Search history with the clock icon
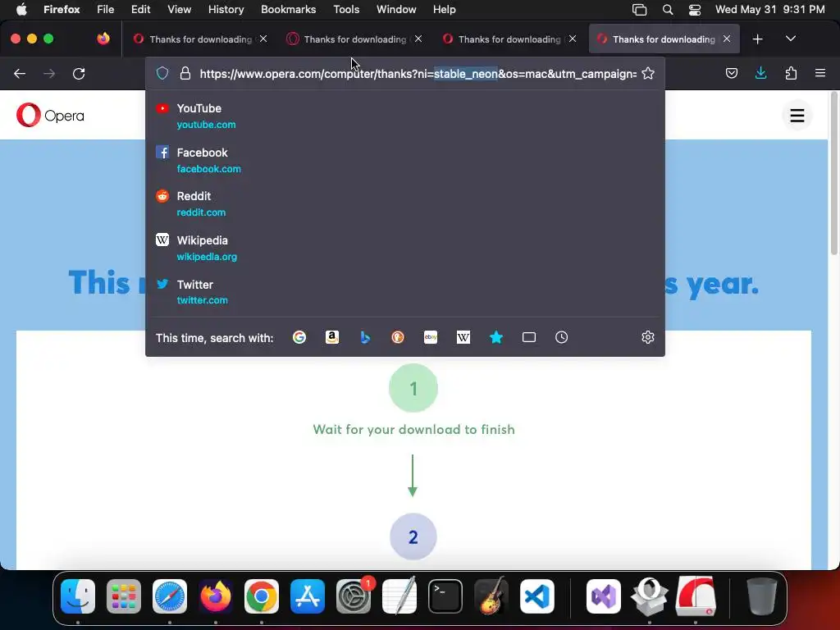 [561, 337]
